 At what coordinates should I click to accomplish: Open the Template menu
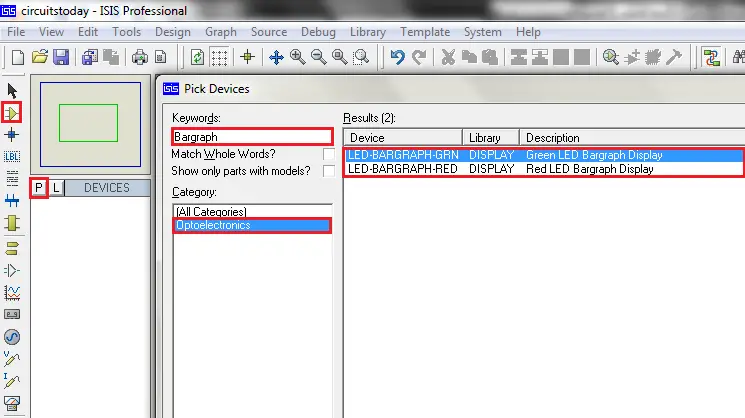click(x=425, y=32)
